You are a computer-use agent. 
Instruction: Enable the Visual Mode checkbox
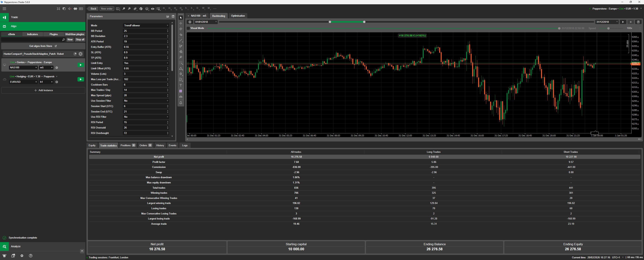click(189, 28)
